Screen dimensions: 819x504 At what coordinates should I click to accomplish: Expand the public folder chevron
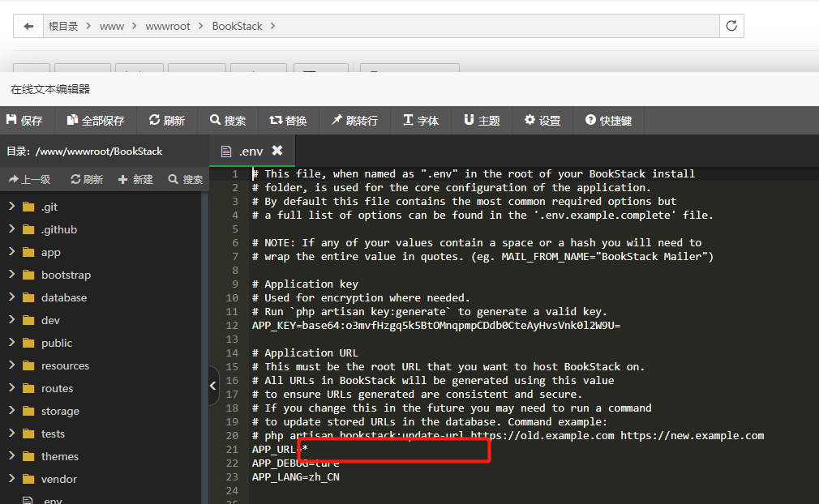pos(11,343)
